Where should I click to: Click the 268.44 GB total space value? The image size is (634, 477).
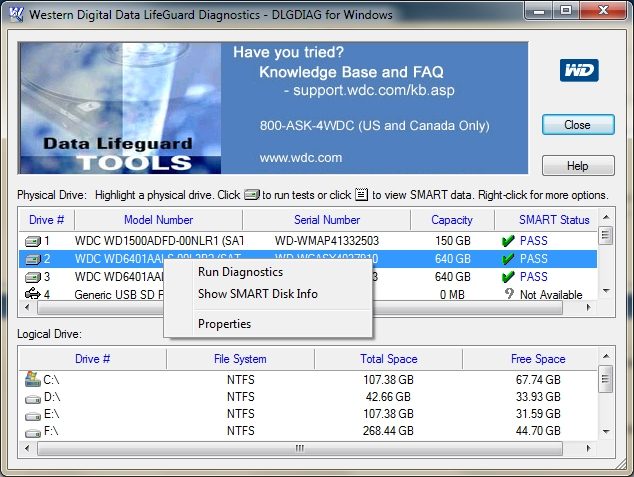click(388, 431)
